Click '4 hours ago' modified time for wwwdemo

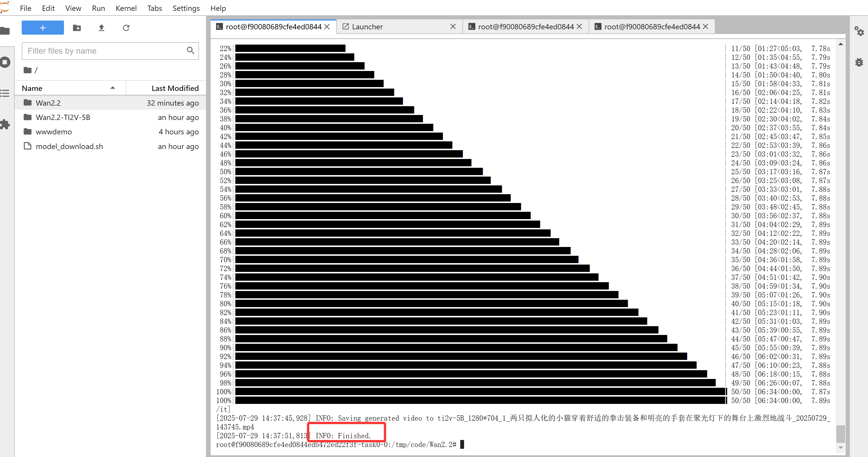(x=179, y=132)
